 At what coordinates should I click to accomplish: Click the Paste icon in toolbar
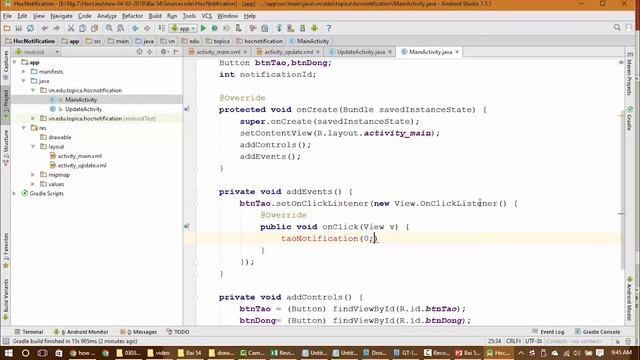94,28
